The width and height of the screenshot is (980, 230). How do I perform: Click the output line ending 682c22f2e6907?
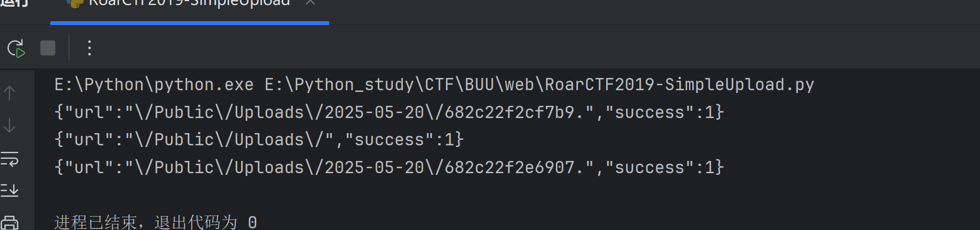389,168
